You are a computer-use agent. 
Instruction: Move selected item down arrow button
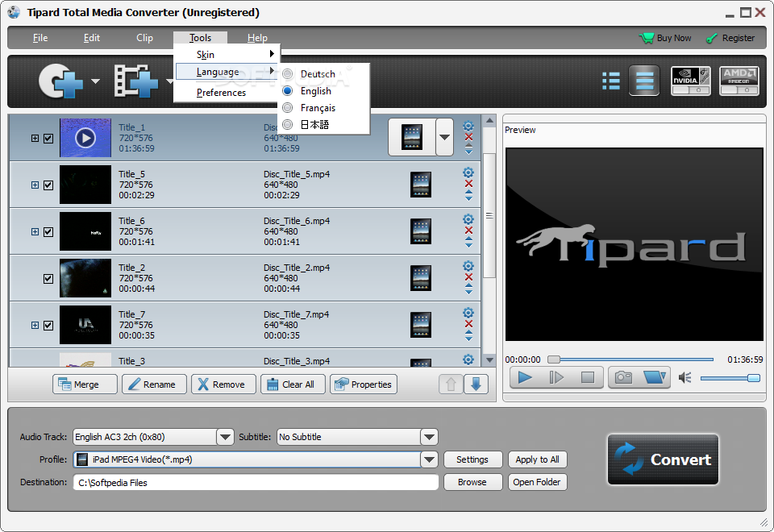click(x=476, y=384)
